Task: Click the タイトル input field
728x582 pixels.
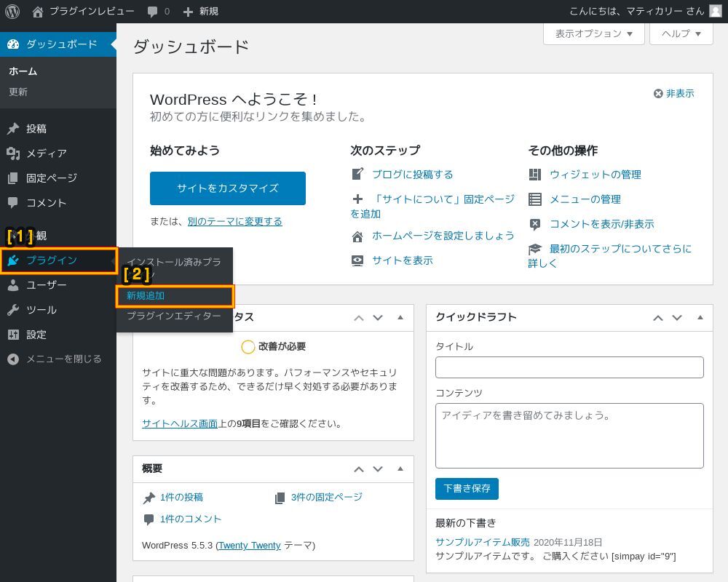Action: click(569, 367)
